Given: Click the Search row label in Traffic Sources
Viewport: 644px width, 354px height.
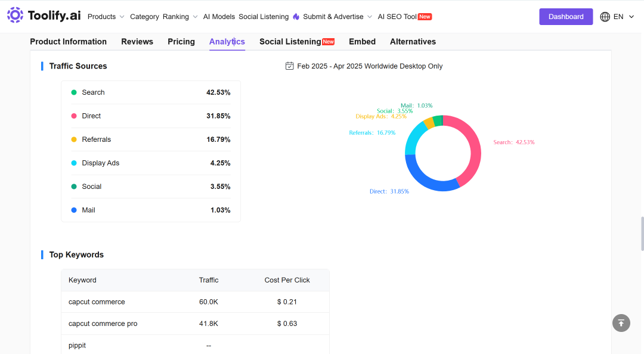Looking at the screenshot, I should click(x=93, y=92).
